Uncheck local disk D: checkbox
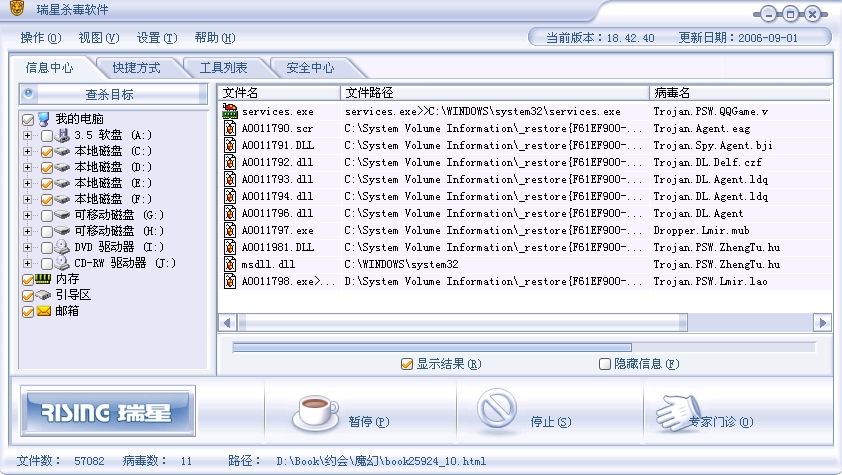This screenshot has width=842, height=475. pos(47,167)
